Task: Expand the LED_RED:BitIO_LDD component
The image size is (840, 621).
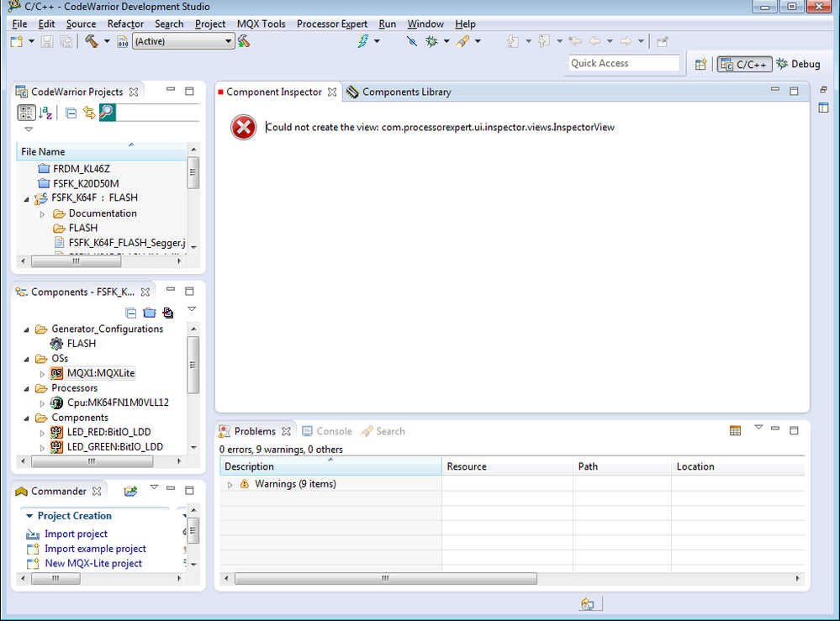Action: pyautogui.click(x=42, y=433)
